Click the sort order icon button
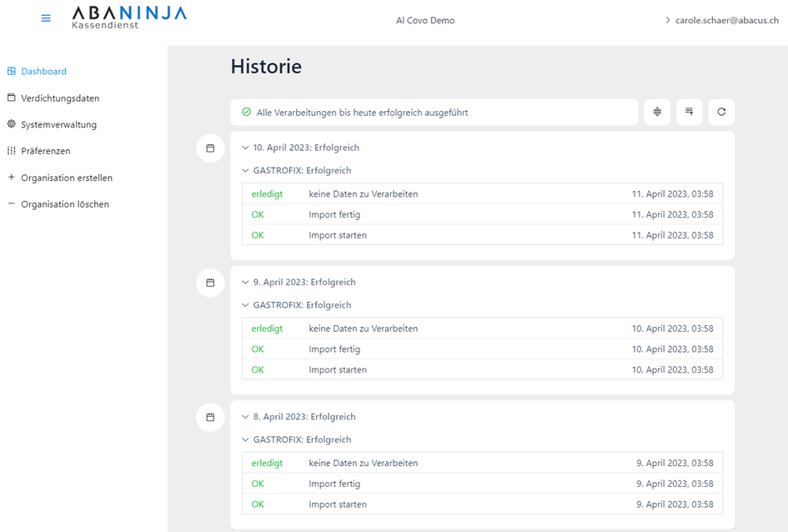This screenshot has height=532, width=788. [x=689, y=112]
